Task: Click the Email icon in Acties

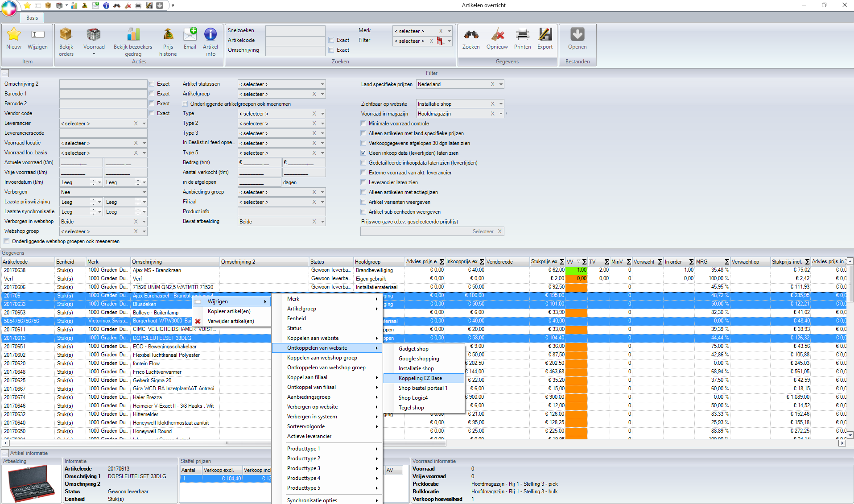Action: tap(190, 35)
